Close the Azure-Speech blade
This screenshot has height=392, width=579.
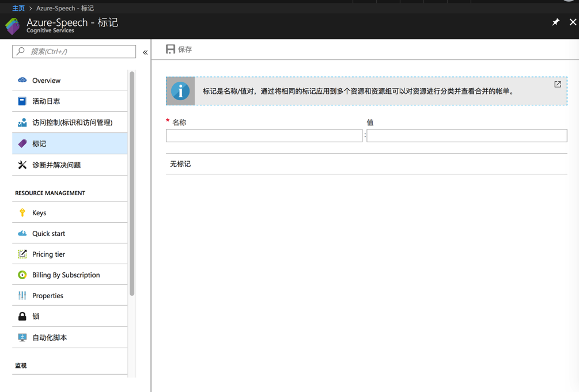(573, 22)
